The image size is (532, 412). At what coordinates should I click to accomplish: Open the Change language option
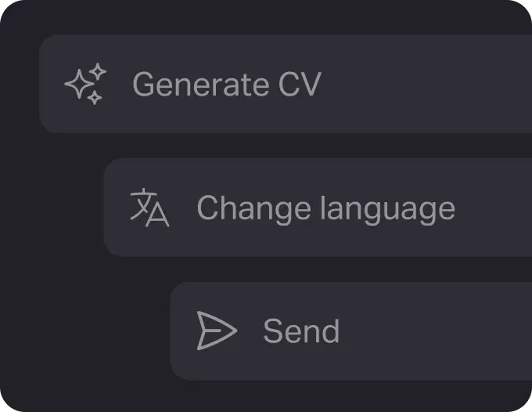325,208
